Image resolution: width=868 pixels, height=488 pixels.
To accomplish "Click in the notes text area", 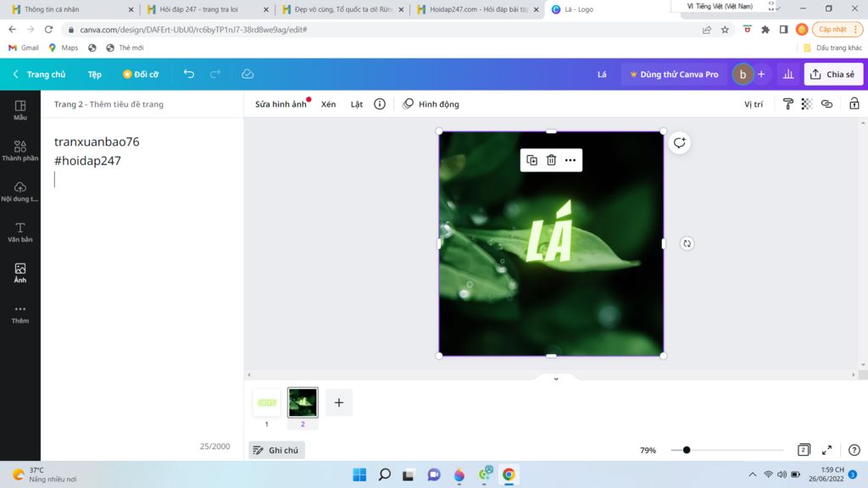I will point(142,277).
